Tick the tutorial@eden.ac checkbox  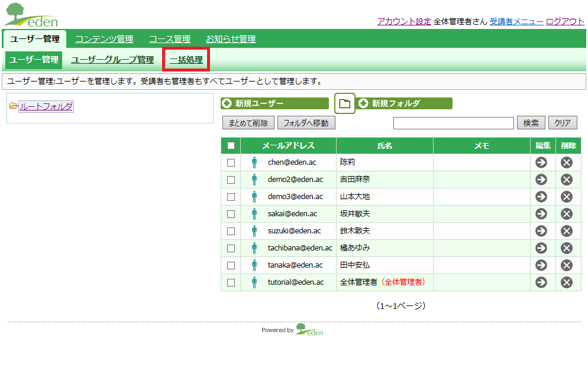click(x=231, y=282)
